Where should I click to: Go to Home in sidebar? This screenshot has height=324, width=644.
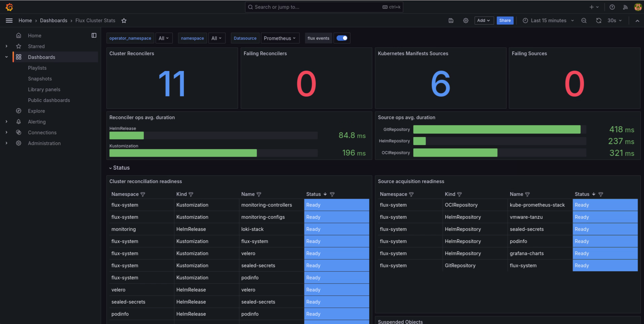point(35,35)
